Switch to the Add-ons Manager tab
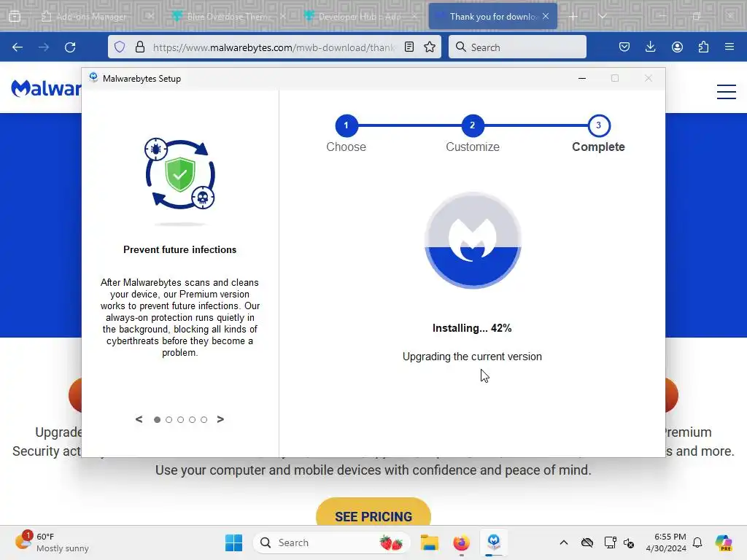Viewport: 747px width, 560px height. 90,16
